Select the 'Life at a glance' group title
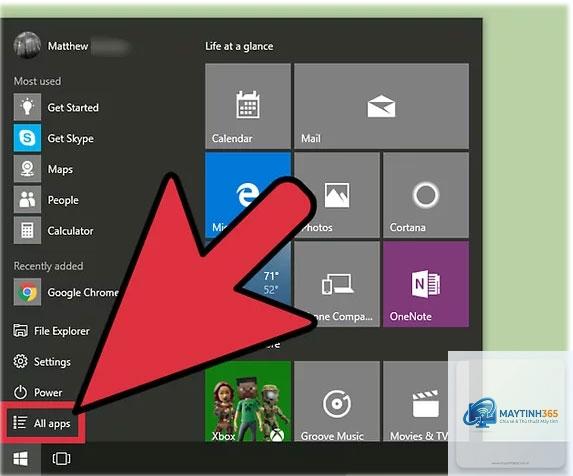This screenshot has width=573, height=476. tap(239, 46)
